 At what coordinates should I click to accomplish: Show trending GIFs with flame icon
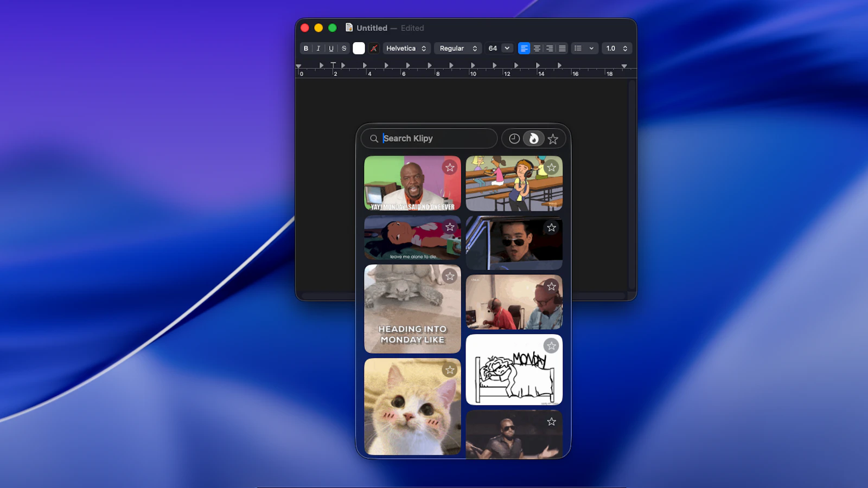(x=533, y=139)
